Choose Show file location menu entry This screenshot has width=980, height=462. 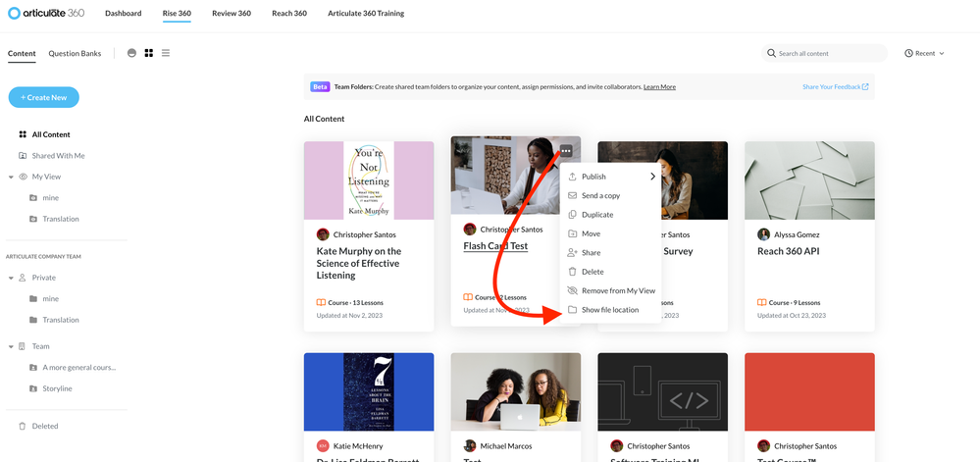click(610, 309)
